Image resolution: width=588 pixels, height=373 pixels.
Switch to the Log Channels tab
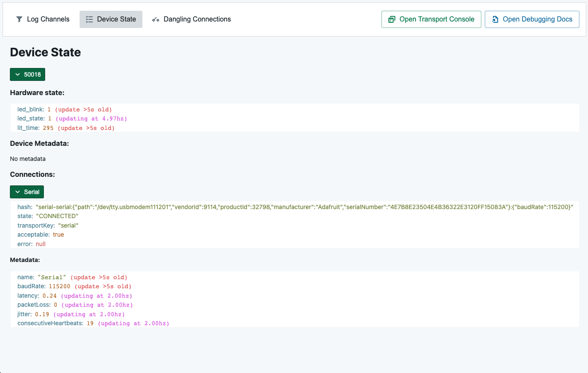coord(48,19)
